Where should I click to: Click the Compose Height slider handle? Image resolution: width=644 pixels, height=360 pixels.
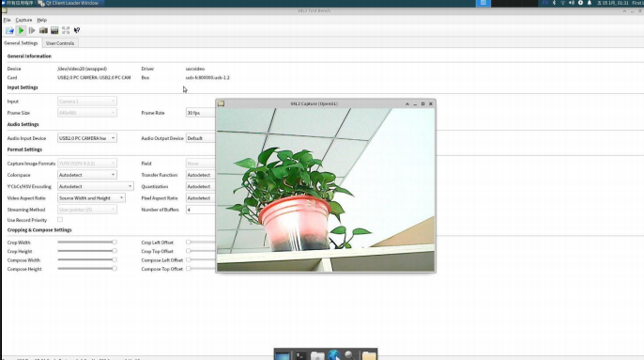(115, 269)
